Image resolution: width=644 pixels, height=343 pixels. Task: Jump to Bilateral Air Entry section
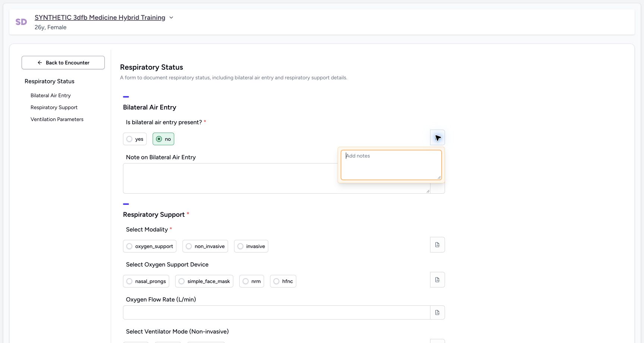click(51, 95)
